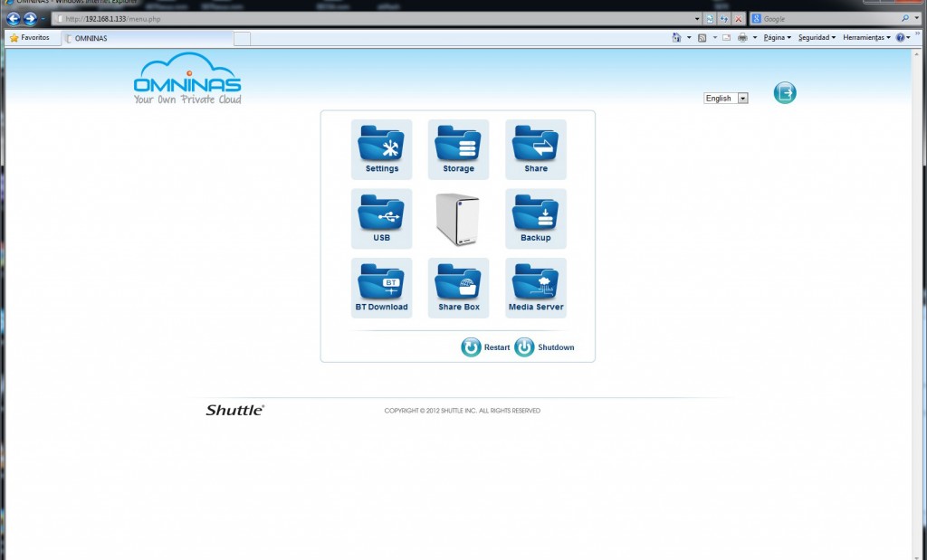Click the Shutdown text link
Screen dimensions: 927x560
(556, 347)
